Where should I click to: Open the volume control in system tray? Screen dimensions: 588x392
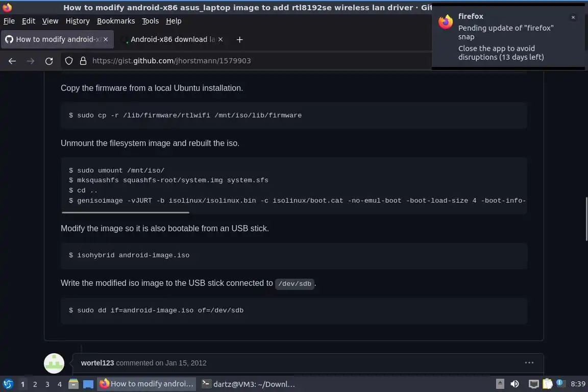tap(515, 384)
